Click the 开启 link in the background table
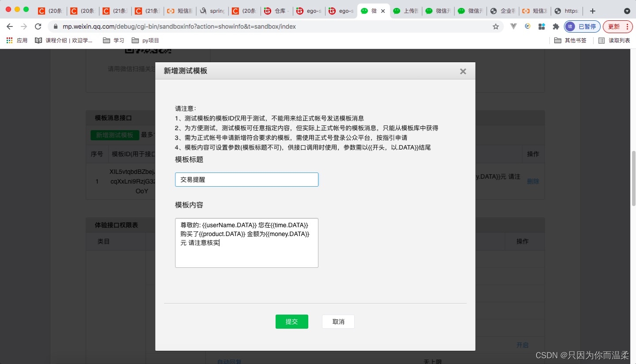Screen dimensions: 636x364 (522, 345)
